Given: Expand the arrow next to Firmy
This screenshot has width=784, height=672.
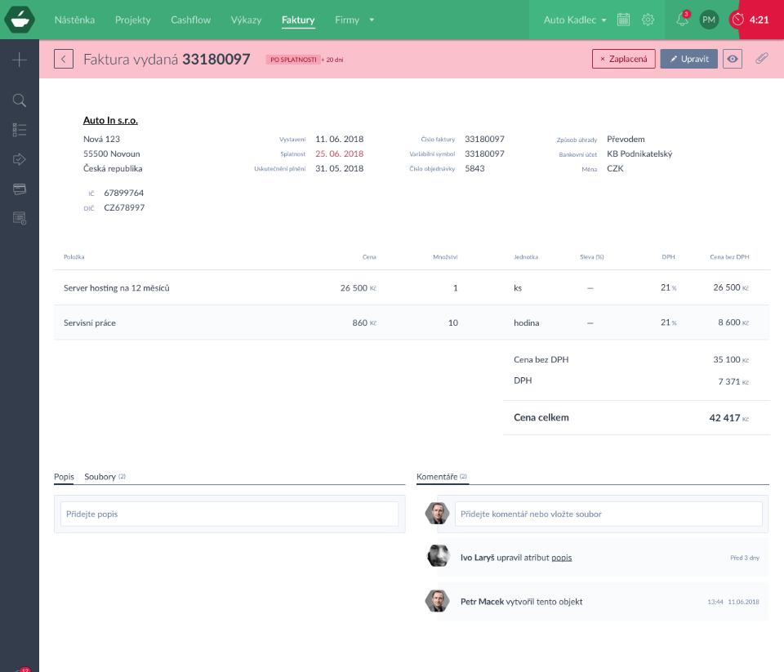Looking at the screenshot, I should point(372,20).
